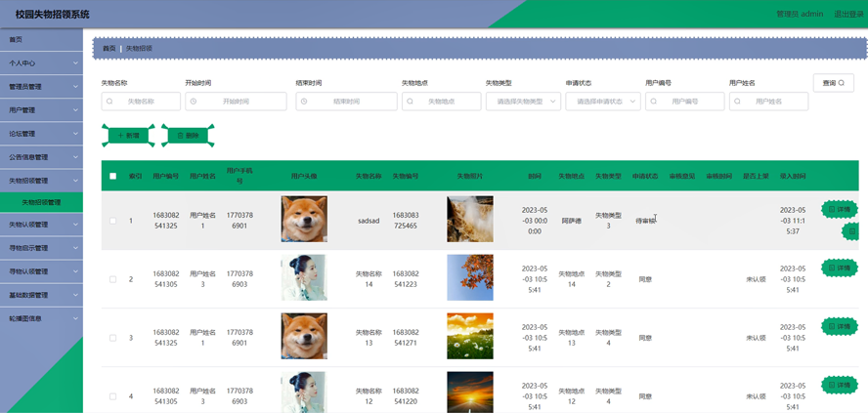
Task: Select 失物招领管理 submenu item
Action: pos(41,202)
